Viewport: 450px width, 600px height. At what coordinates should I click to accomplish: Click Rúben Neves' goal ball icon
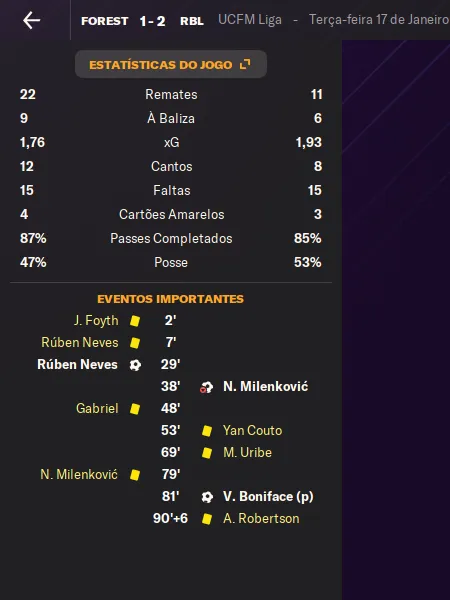135,365
